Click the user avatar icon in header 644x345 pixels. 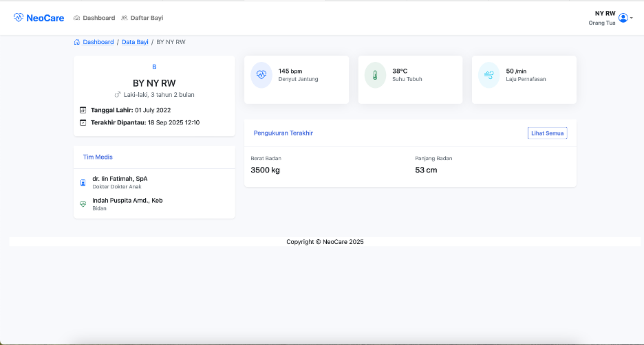click(x=623, y=18)
